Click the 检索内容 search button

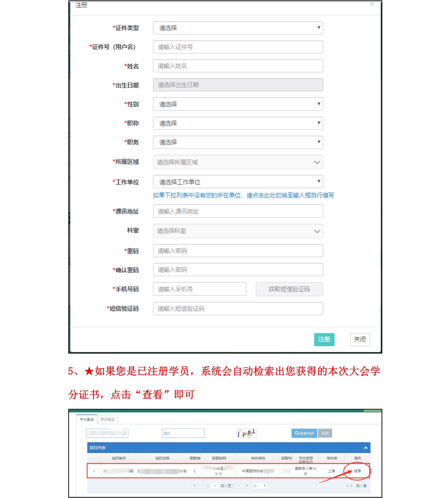[x=304, y=433]
